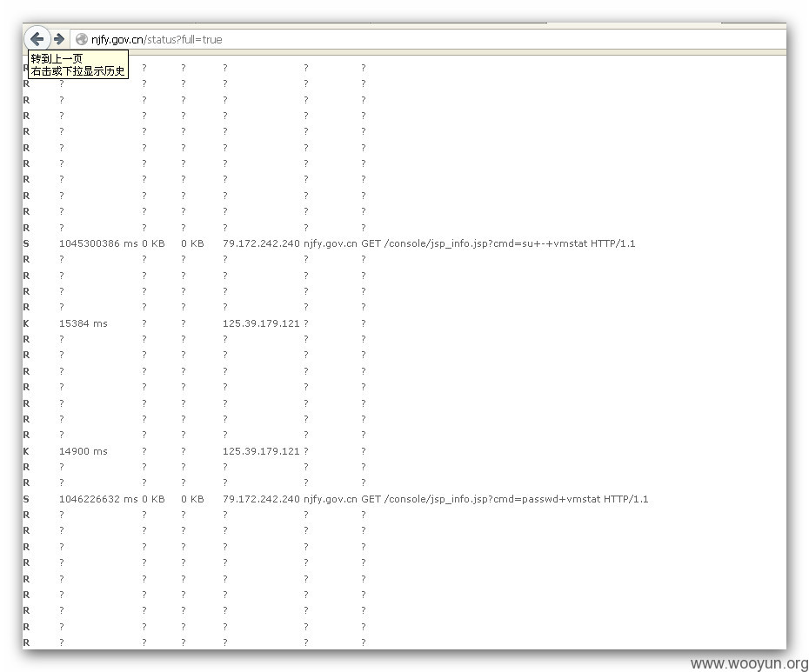Click the S stage letter of 1045300386 ms row
This screenshot has height=672, width=809.
(26, 243)
